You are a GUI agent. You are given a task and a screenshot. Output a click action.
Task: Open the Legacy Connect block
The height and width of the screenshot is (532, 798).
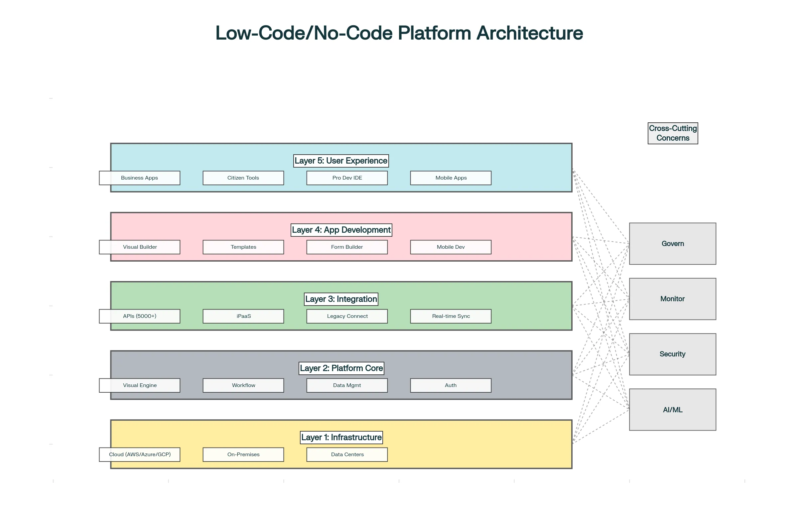(347, 316)
